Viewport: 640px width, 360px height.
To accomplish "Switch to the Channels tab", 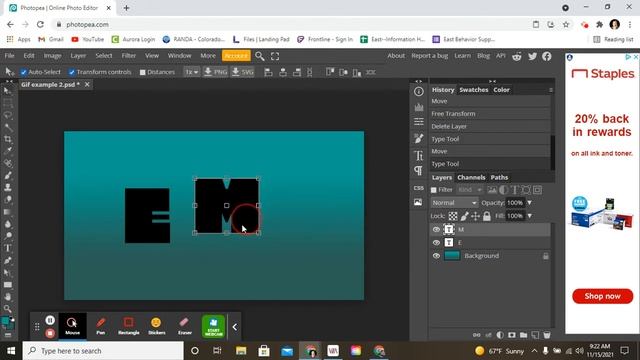I will click(471, 178).
